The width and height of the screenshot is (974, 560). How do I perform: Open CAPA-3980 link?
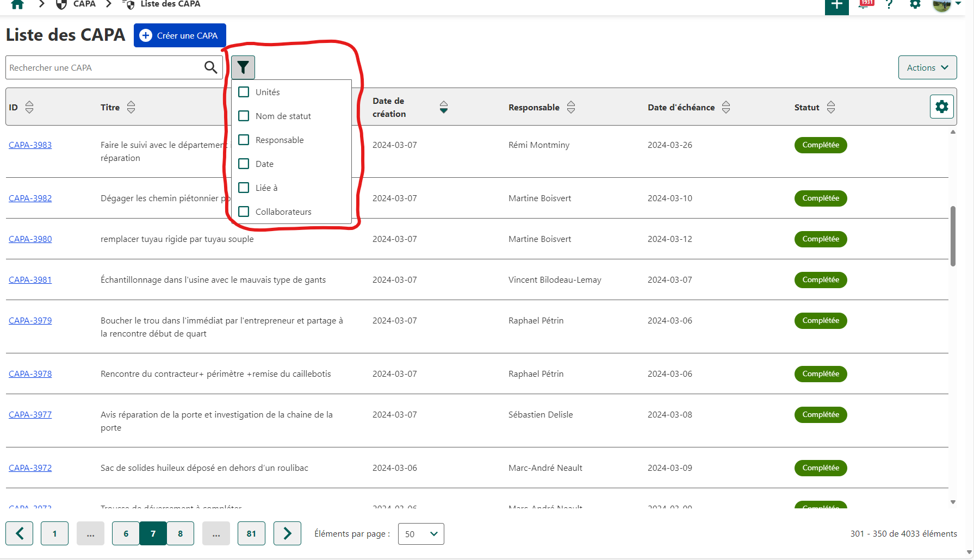tap(30, 239)
